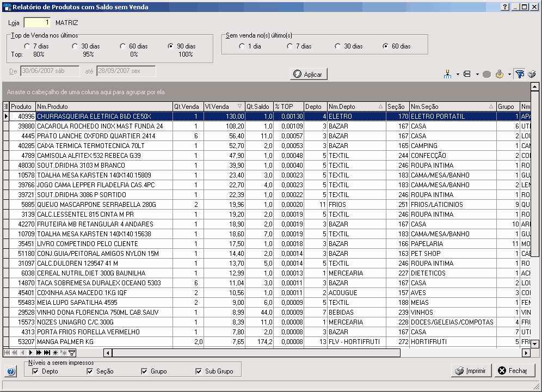Click the grid column chooser icon
Image resolution: width=542 pixels, height=392 pixels.
[x=6, y=107]
